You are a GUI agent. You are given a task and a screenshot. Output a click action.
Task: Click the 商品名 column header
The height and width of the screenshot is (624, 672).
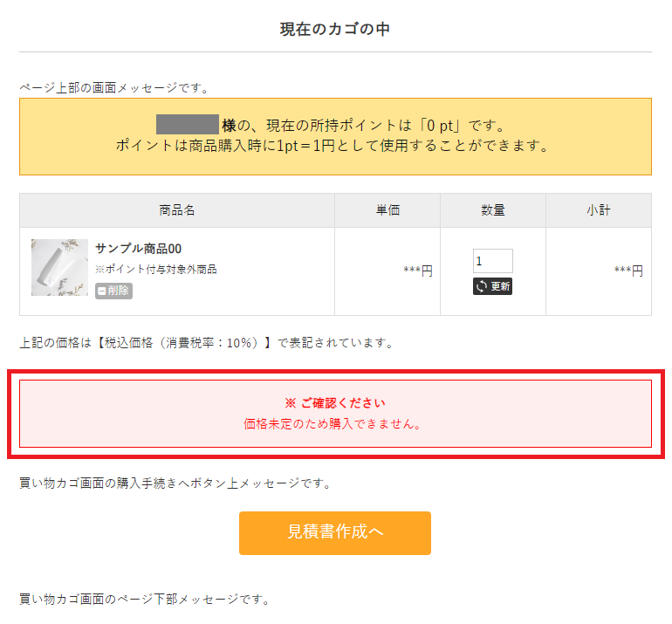pos(177,210)
